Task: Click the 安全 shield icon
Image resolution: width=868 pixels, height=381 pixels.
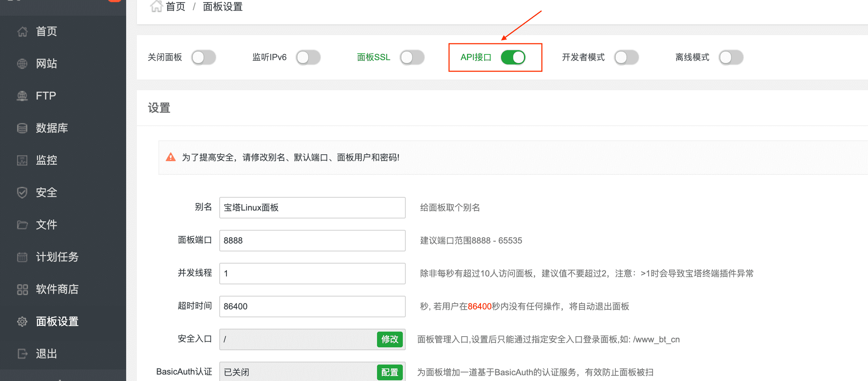Action: coord(22,193)
